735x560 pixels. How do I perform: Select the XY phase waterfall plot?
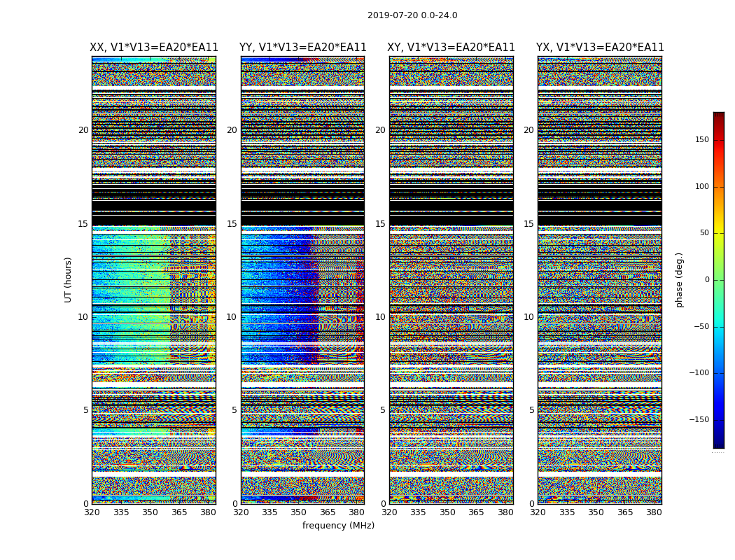451,280
